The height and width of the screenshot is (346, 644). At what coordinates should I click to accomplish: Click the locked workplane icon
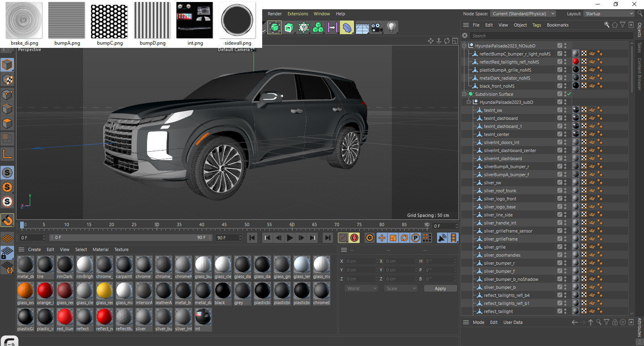click(x=7, y=253)
